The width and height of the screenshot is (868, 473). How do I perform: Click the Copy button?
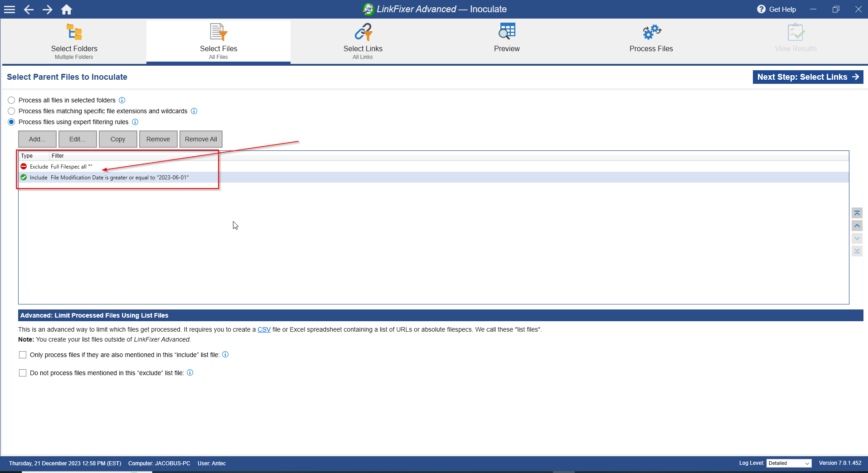tap(118, 139)
